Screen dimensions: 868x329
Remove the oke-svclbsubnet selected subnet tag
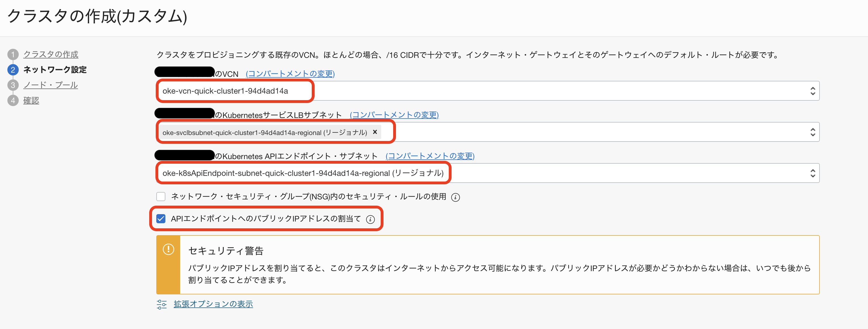coord(375,132)
